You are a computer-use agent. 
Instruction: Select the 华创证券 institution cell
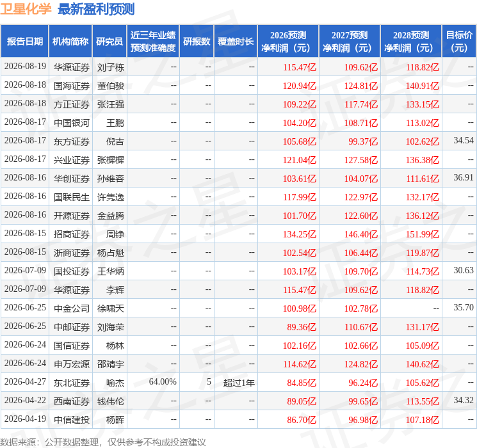coord(72,179)
